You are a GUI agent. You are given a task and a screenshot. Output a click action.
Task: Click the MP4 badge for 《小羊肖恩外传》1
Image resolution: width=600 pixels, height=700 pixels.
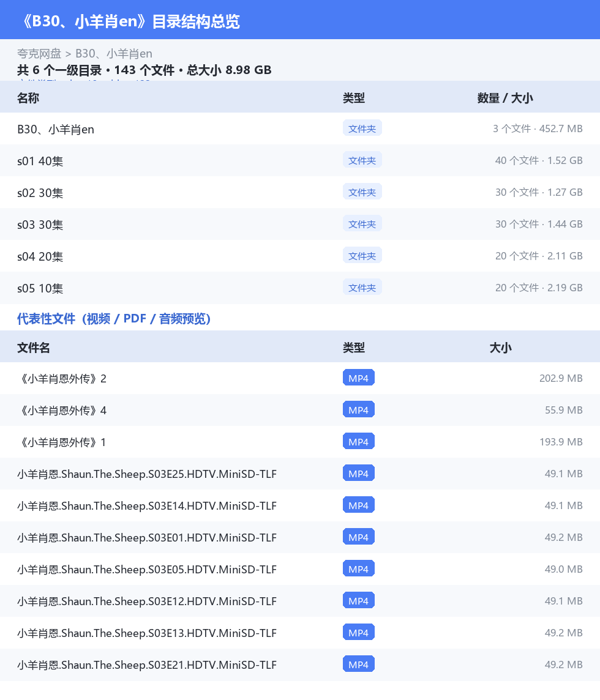point(359,442)
